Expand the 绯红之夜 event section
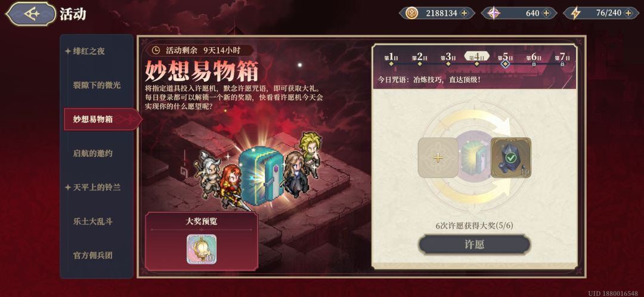Screen dimensions: 644x297 click(x=85, y=51)
